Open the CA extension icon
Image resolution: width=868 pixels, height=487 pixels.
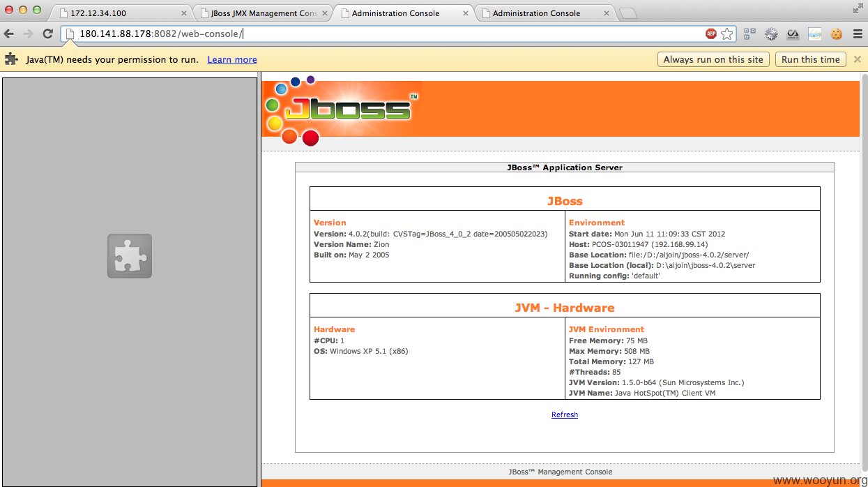click(x=793, y=33)
